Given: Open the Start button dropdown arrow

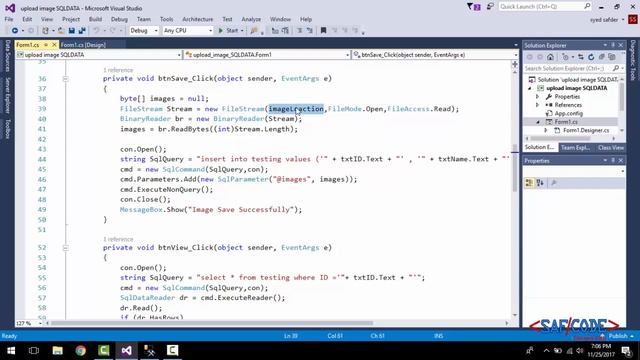Looking at the screenshot, I should pyautogui.click(x=242, y=31).
